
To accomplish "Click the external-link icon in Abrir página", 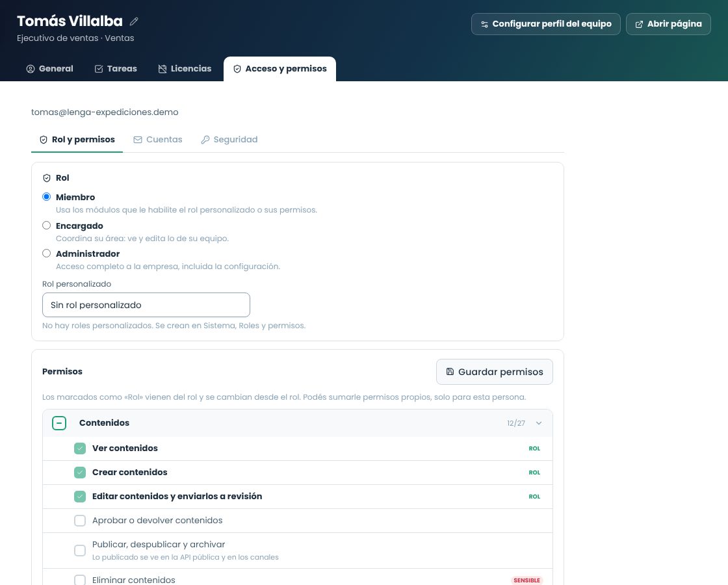I will (x=639, y=24).
